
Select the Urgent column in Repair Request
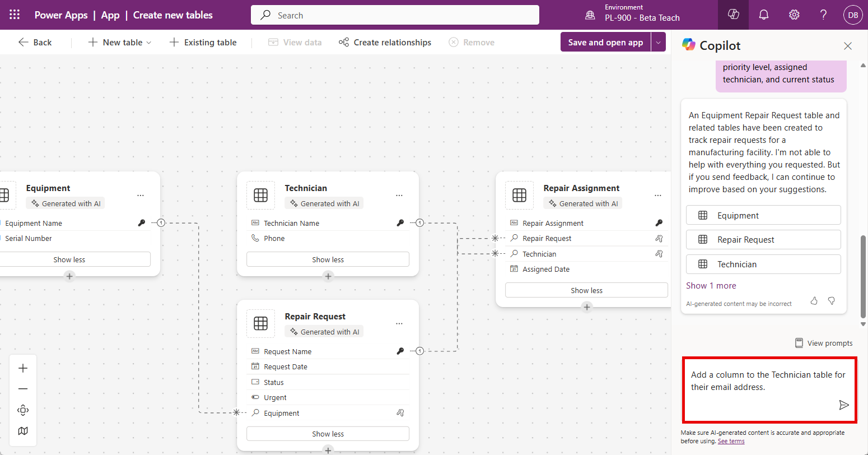(x=328, y=397)
